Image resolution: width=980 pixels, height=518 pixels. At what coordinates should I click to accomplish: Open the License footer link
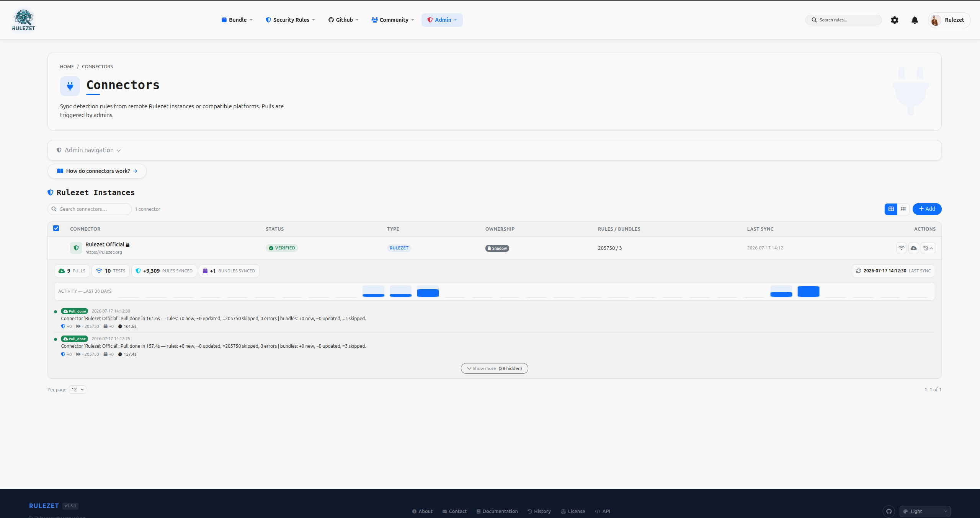click(573, 511)
